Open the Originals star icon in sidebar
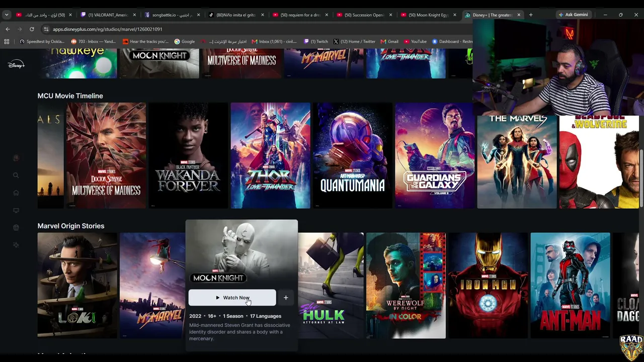The height and width of the screenshot is (362, 644). pos(16,245)
